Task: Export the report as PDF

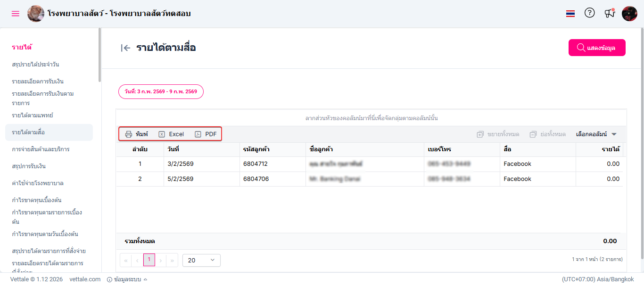Action: (206, 134)
